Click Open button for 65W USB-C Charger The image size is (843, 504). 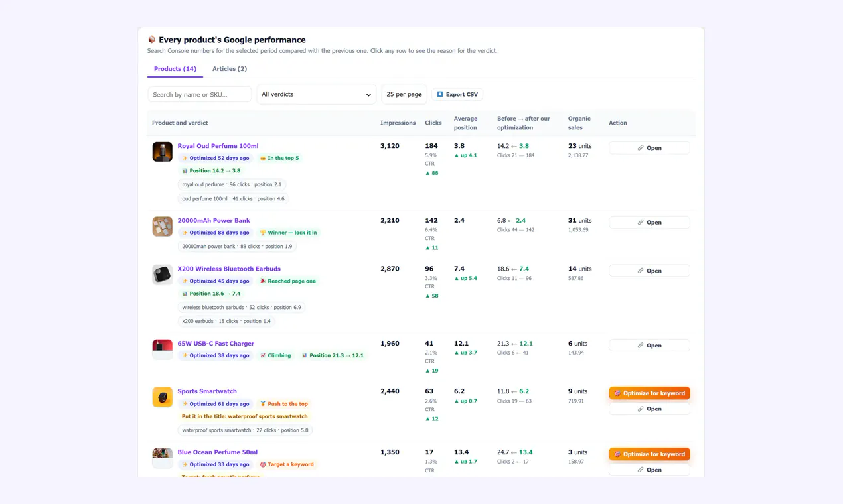click(x=649, y=346)
